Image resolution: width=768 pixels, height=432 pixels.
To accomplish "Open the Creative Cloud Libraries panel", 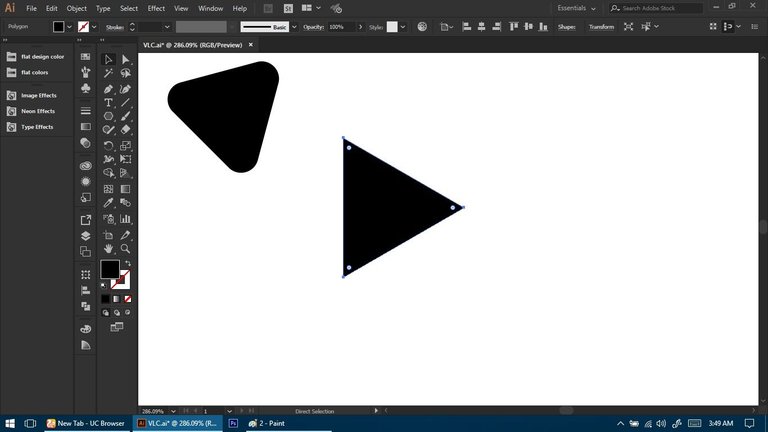I will coord(86,166).
